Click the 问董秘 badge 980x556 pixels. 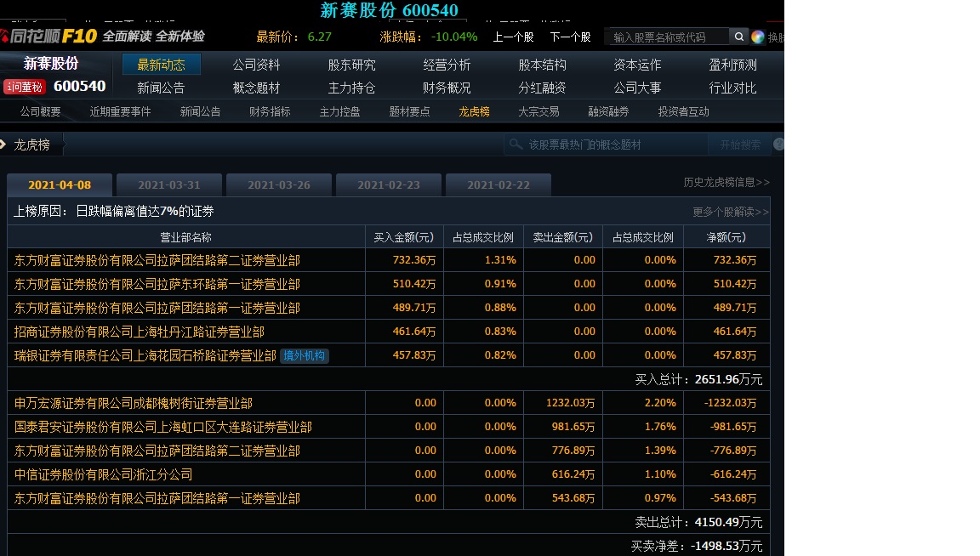[25, 87]
